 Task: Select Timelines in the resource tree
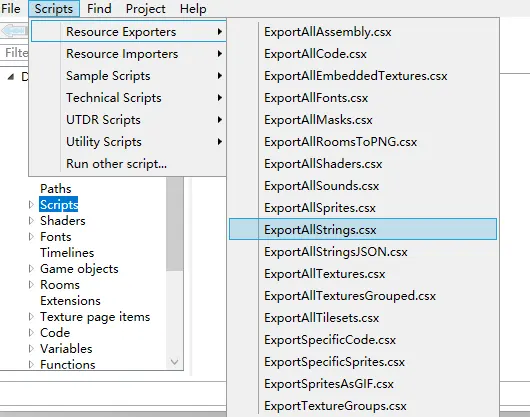pos(67,253)
